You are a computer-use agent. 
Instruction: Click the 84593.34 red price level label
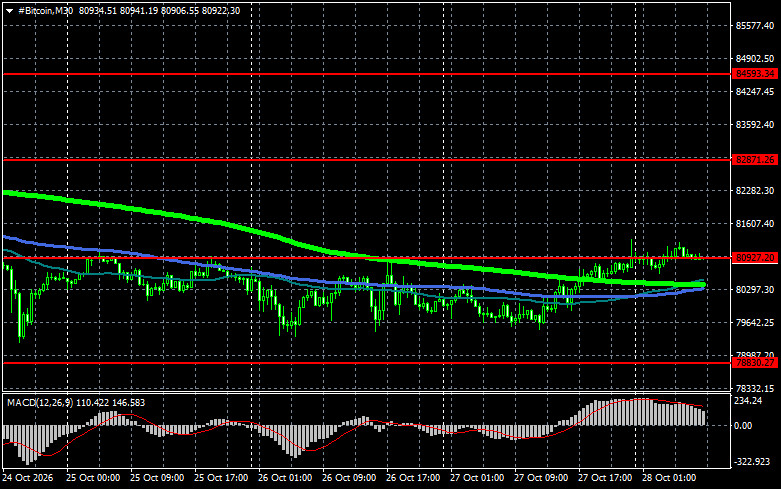pos(755,74)
